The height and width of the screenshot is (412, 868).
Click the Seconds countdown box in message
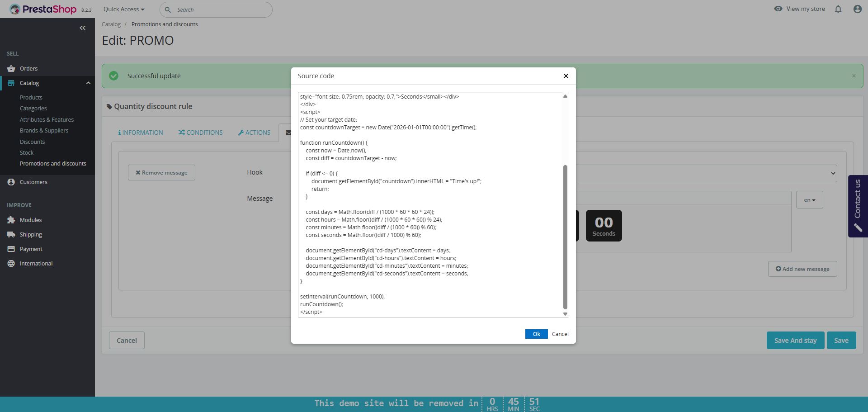(x=604, y=226)
